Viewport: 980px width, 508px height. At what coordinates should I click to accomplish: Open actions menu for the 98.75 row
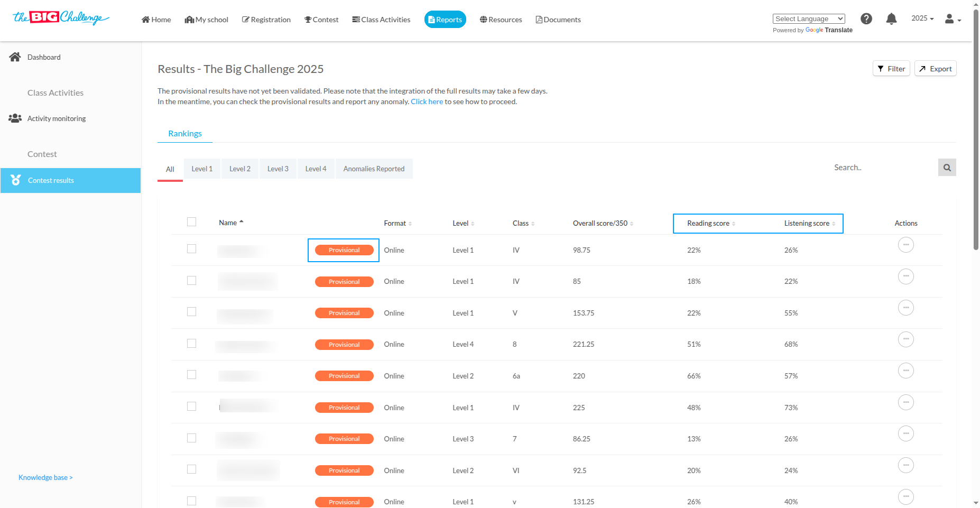click(x=906, y=245)
